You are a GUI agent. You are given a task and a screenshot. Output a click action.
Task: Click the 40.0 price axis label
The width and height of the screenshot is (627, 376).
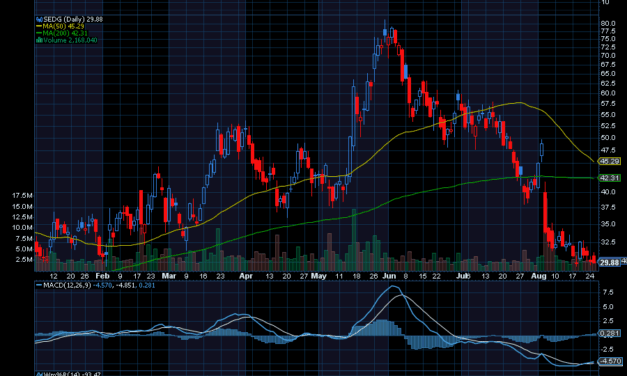(607, 192)
